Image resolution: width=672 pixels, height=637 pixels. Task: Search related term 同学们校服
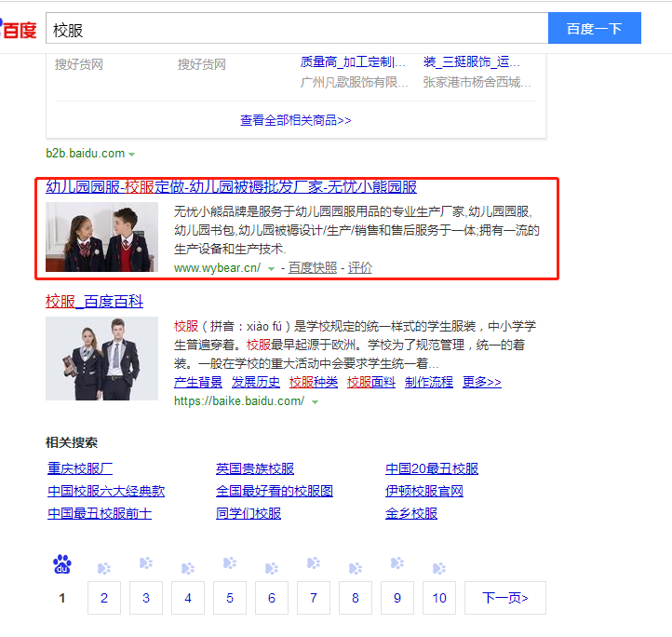(x=249, y=513)
